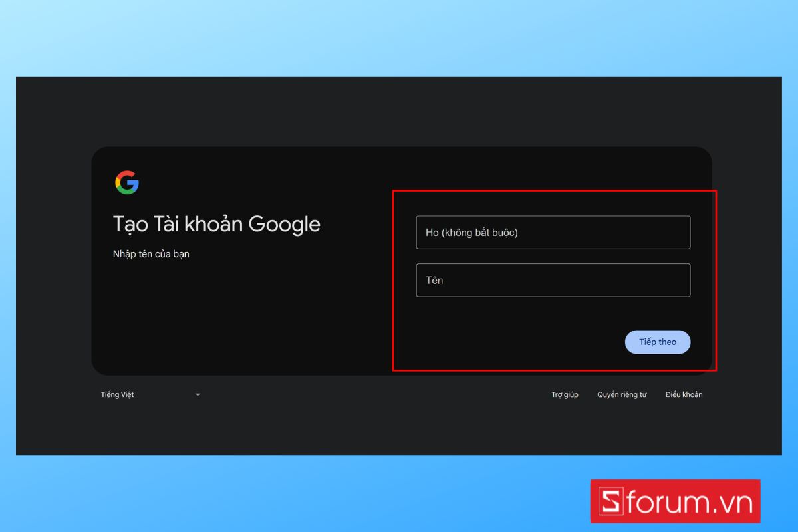Open the "Trợ giúp" help link
The width and height of the screenshot is (798, 532).
click(565, 394)
